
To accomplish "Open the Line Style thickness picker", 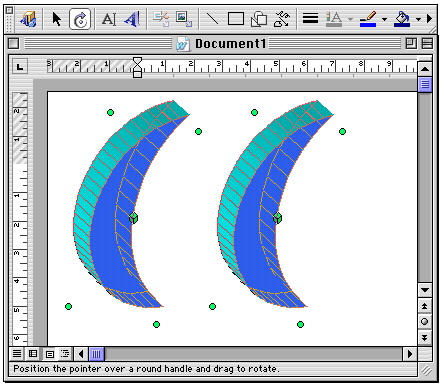I will coord(310,18).
